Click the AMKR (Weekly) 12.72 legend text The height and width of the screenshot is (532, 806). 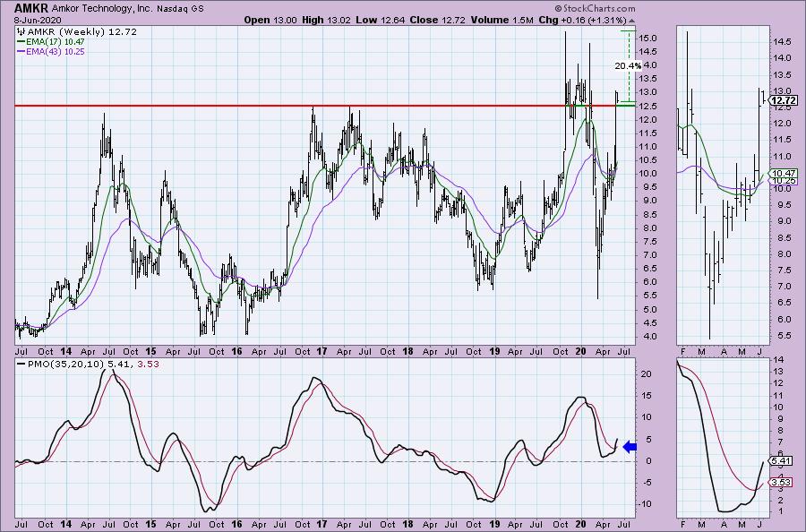pos(82,31)
